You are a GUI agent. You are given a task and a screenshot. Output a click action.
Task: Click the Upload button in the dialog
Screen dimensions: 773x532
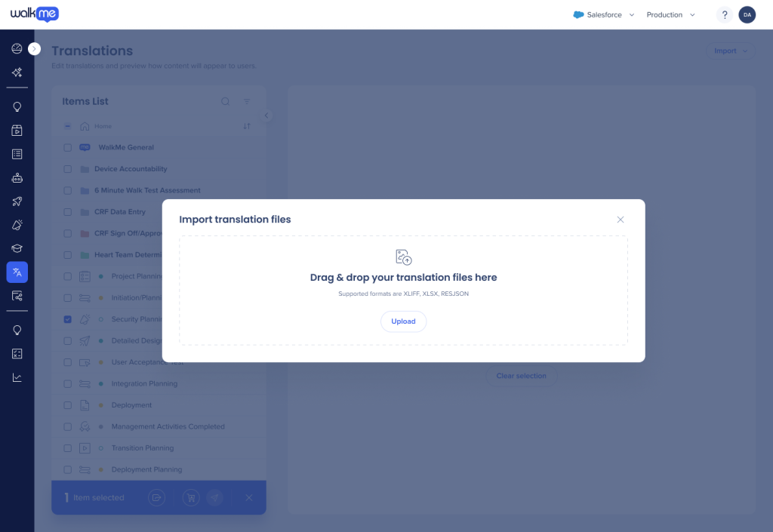[403, 321]
